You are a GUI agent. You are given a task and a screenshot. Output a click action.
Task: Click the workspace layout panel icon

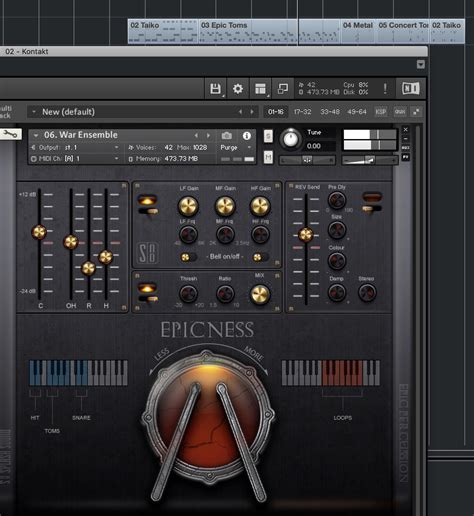260,89
